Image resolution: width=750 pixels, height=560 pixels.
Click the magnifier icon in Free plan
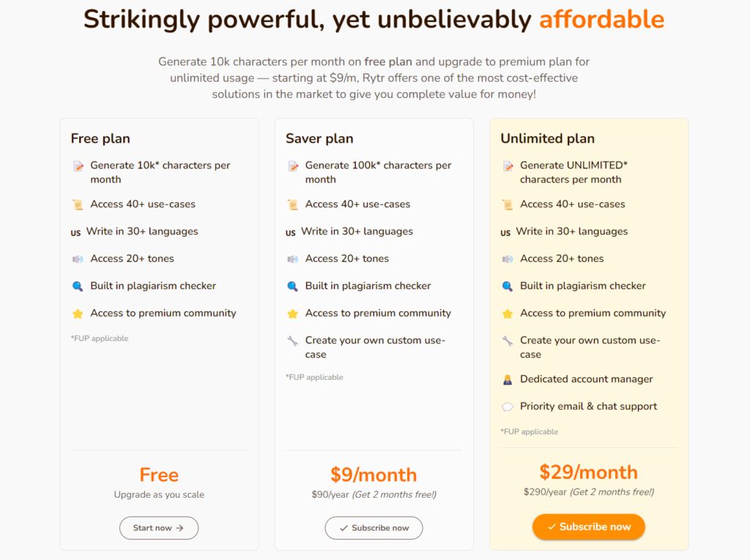pyautogui.click(x=78, y=286)
